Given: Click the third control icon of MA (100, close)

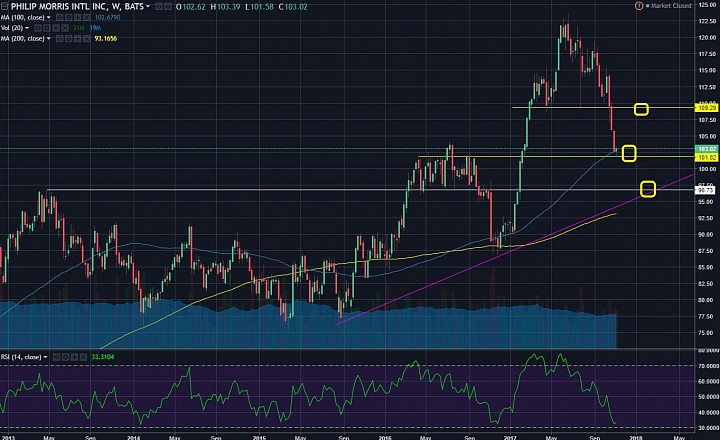Looking at the screenshot, I should pos(77,17).
